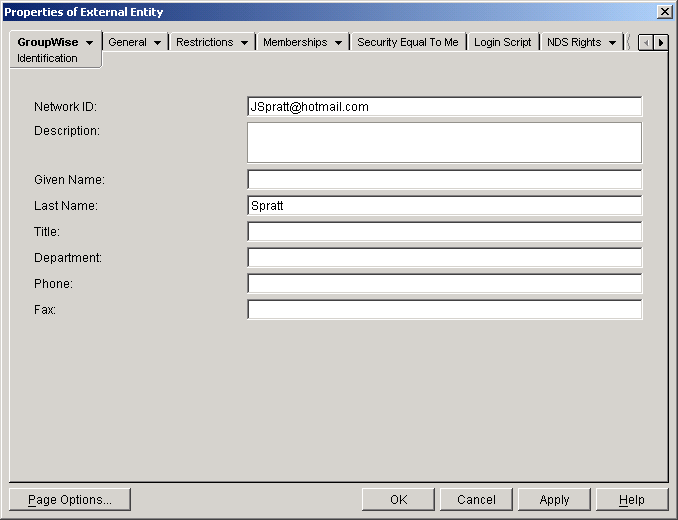Apply the changes with Apply button
Image resolution: width=678 pixels, height=520 pixels.
pyautogui.click(x=554, y=500)
